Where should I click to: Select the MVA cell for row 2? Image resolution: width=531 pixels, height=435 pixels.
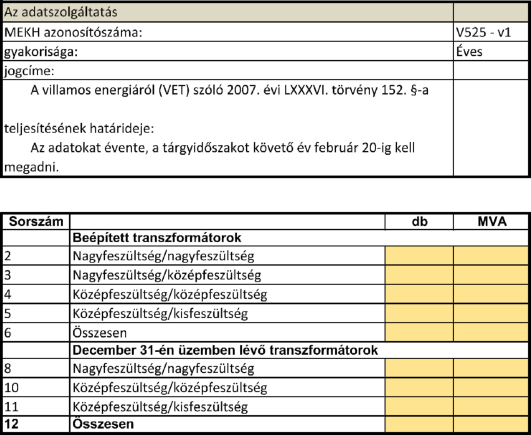(x=491, y=256)
